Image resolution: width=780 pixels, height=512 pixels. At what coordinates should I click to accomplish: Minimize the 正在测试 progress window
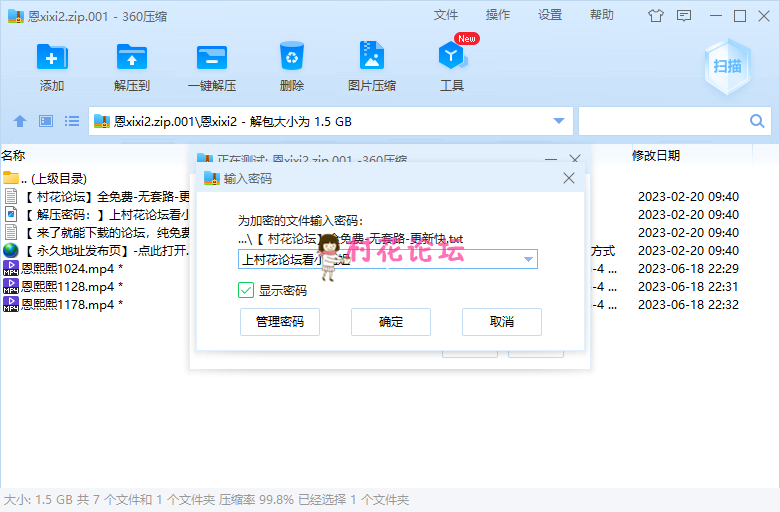tap(551, 159)
